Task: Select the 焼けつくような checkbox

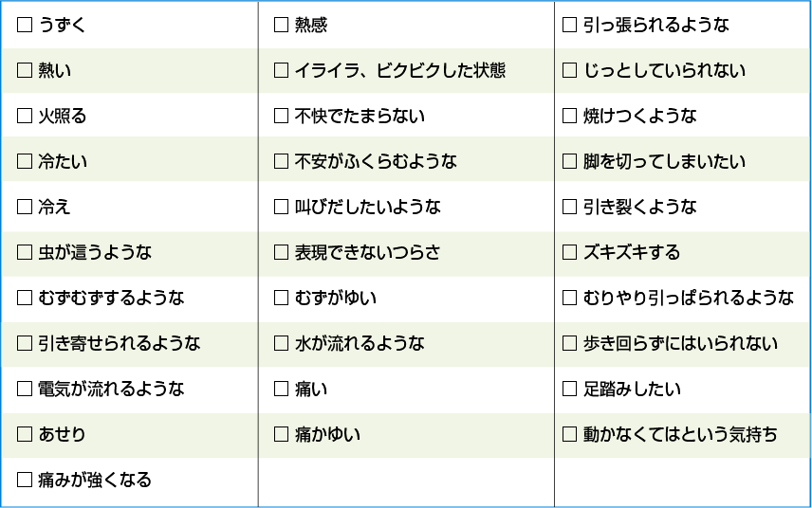Action: coord(570,117)
